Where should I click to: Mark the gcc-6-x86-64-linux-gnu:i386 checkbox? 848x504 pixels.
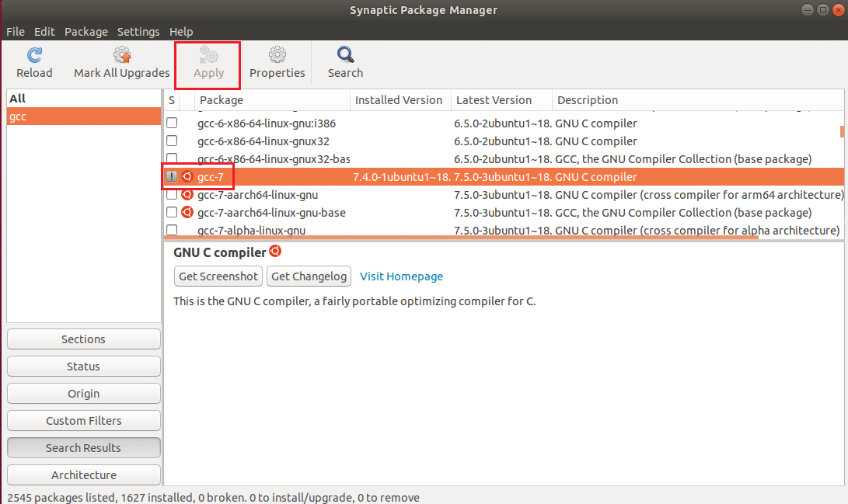pos(172,123)
